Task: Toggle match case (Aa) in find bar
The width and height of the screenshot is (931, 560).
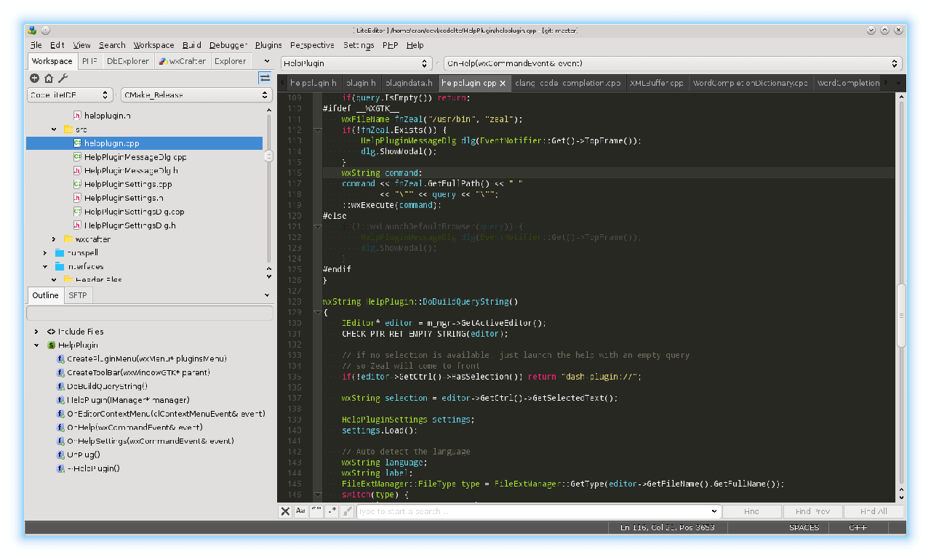Action: (301, 511)
